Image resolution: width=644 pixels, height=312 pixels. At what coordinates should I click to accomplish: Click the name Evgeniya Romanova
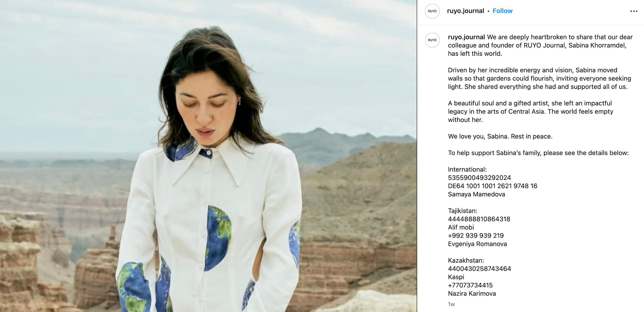pos(478,244)
